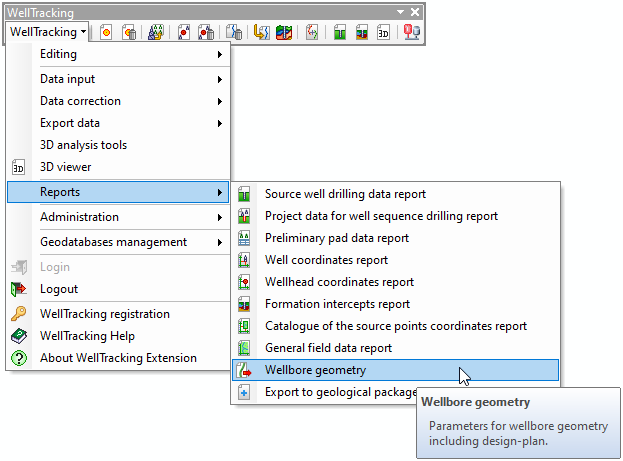Close the WellTracking toolbar

tap(415, 12)
